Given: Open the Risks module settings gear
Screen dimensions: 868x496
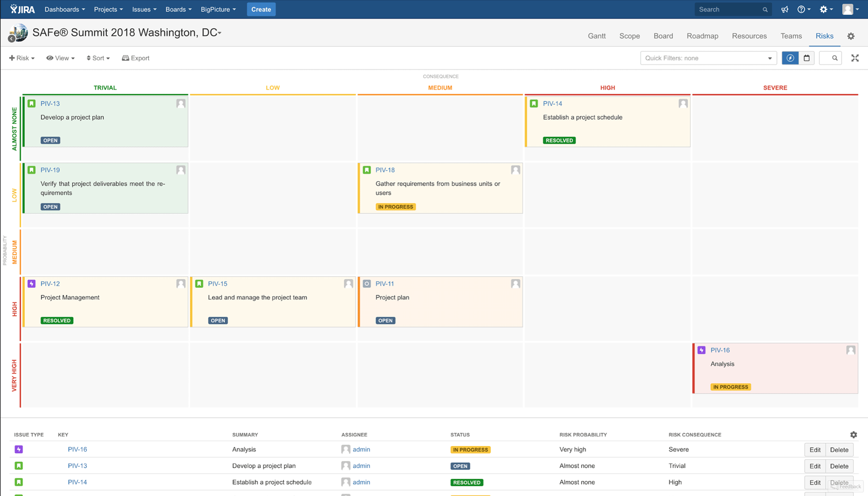Looking at the screenshot, I should click(851, 36).
